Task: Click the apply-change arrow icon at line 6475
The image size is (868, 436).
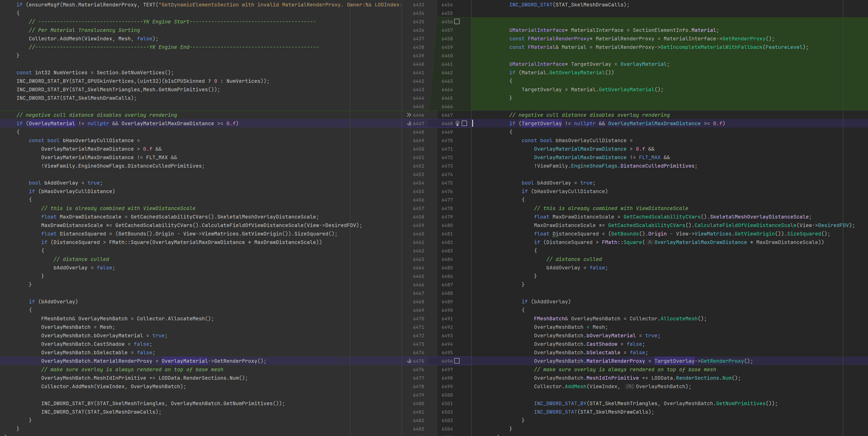Action: 409,361
